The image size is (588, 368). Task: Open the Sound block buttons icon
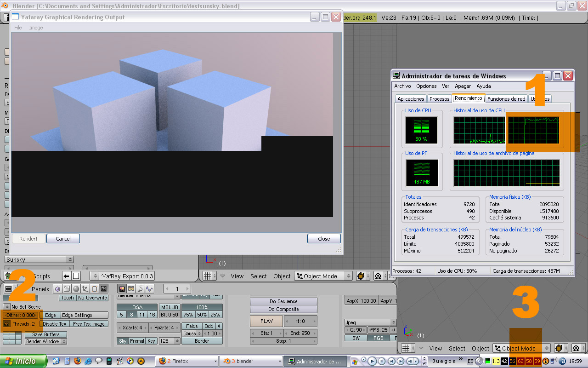coord(149,289)
